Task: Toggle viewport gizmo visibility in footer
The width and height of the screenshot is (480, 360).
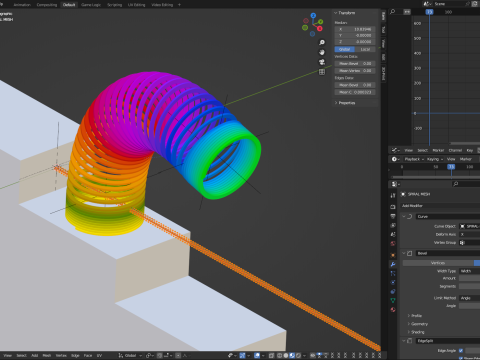Action: pyautogui.click(x=242, y=355)
